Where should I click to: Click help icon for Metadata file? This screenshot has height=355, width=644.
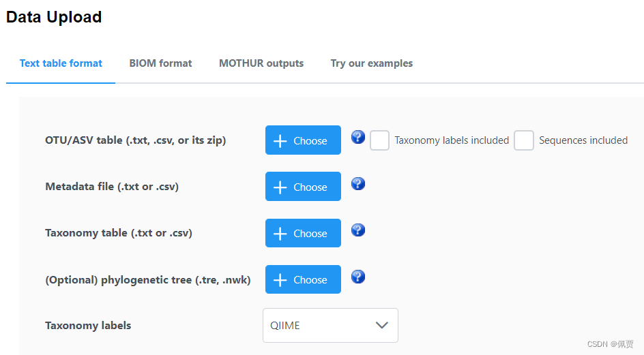pyautogui.click(x=358, y=184)
